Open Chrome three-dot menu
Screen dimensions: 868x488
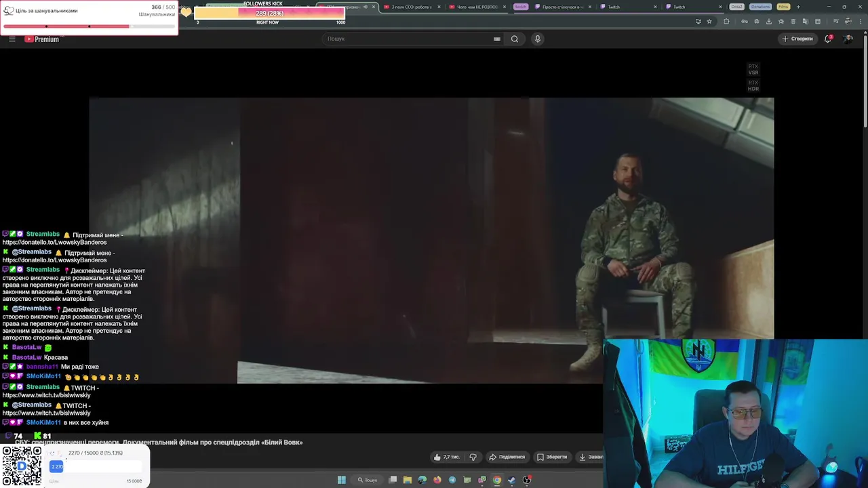[861, 21]
